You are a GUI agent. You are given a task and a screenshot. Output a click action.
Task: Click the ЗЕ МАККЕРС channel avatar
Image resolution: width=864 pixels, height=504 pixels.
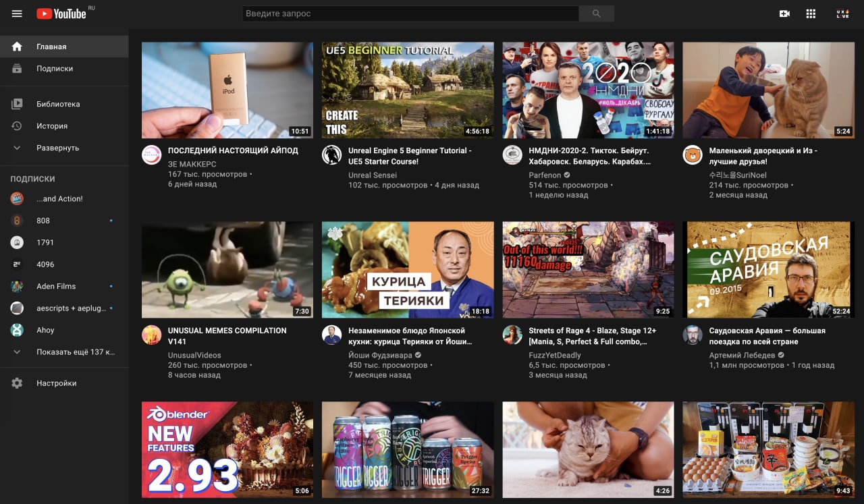pos(151,155)
